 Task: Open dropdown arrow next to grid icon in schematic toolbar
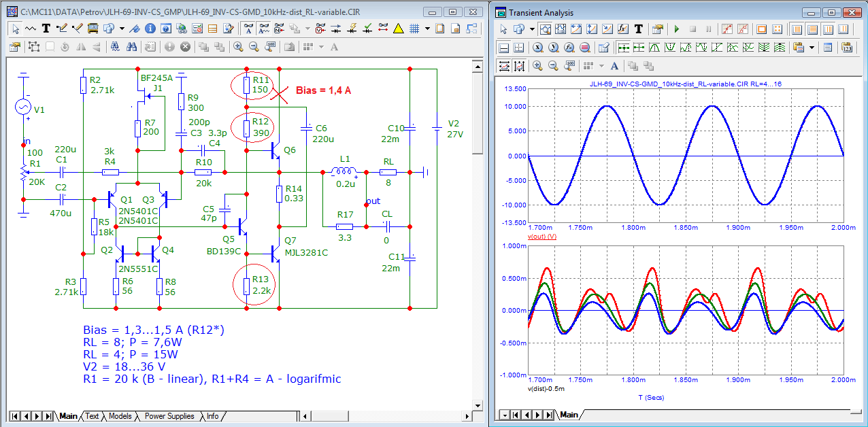click(x=427, y=29)
